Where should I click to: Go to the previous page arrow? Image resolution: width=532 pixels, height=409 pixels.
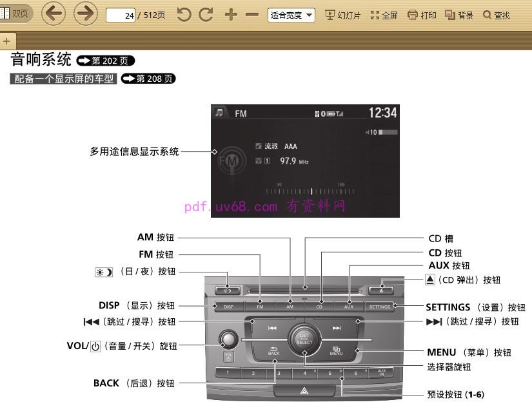click(x=53, y=14)
